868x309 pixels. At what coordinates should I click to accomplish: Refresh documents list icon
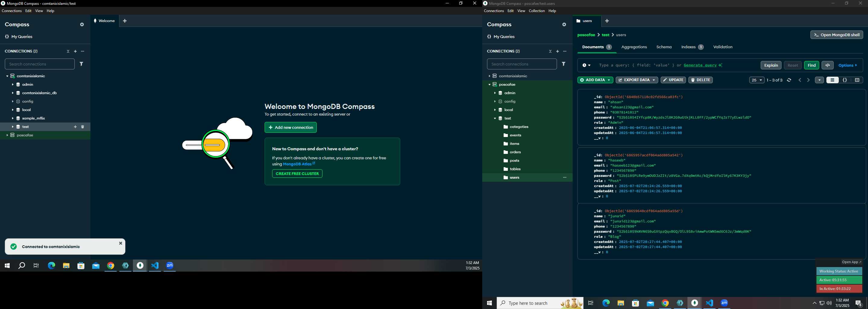[x=789, y=80]
